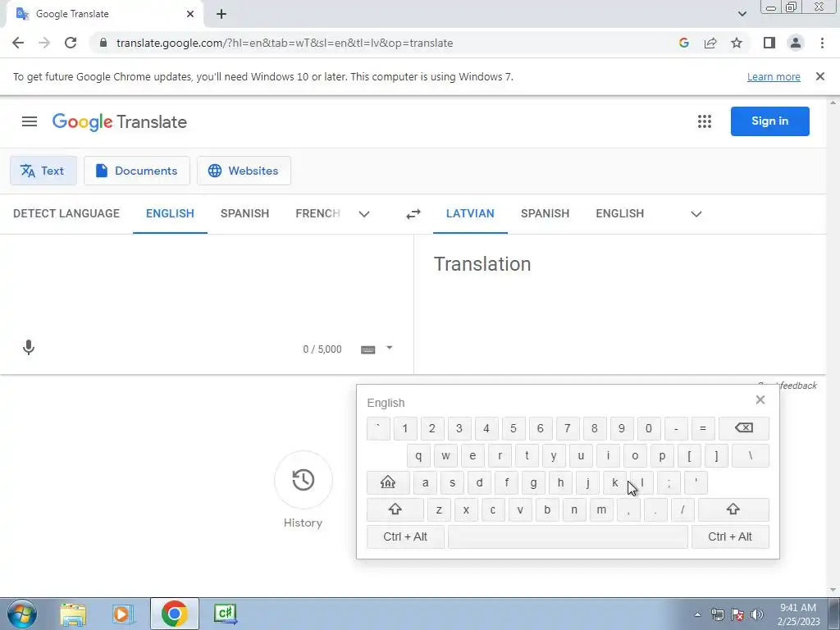
Task: Bookmark this page with the star
Action: click(x=737, y=43)
